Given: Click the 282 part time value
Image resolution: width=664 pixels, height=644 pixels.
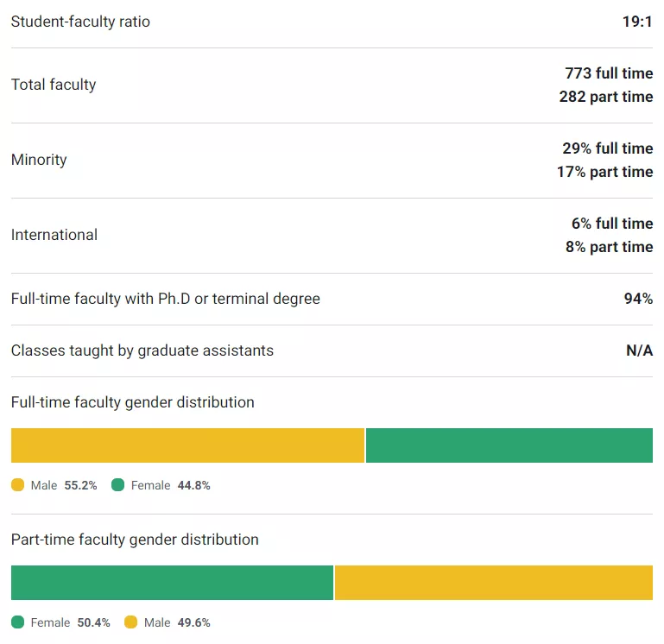Looking at the screenshot, I should coord(606,97).
